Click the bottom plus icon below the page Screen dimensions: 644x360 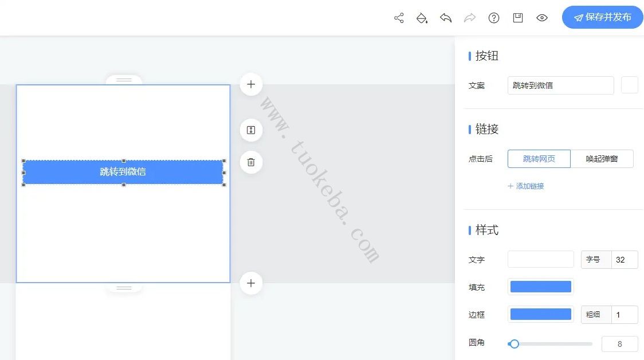250,283
